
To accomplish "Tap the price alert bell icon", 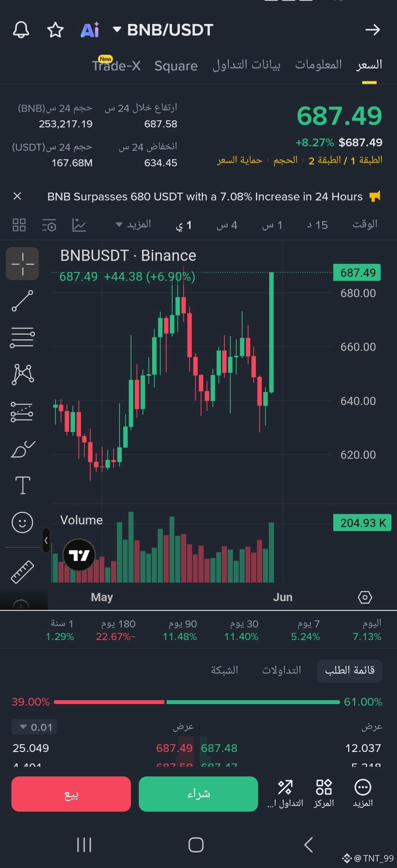I will click(x=21, y=30).
